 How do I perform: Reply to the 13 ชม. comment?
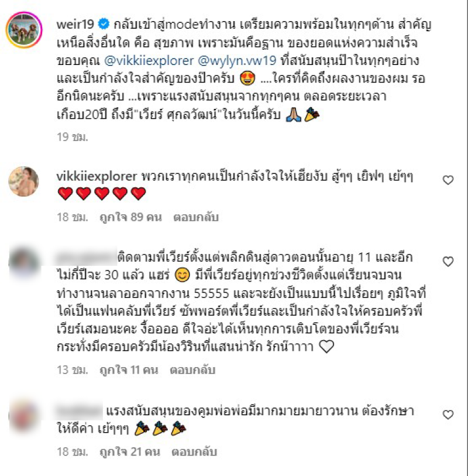click(x=192, y=370)
